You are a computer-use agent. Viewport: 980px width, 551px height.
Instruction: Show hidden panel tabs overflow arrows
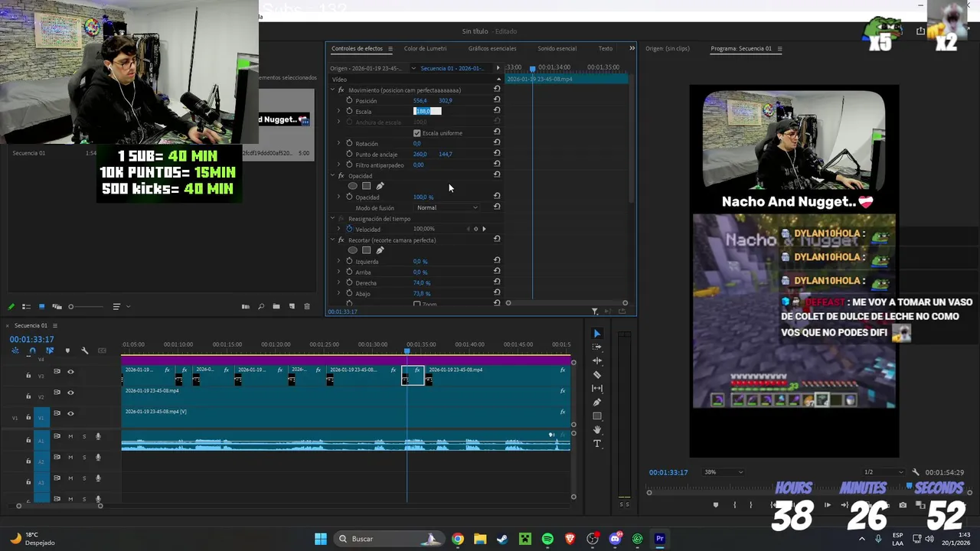(632, 48)
